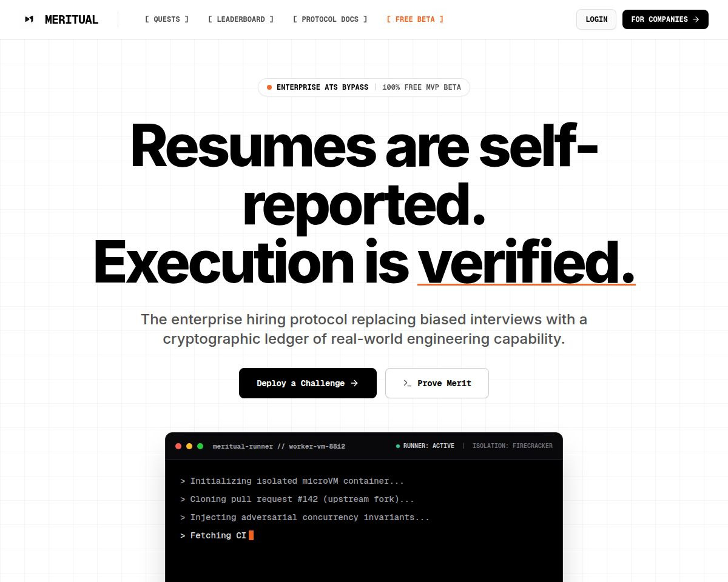This screenshot has width=728, height=582.
Task: Click the 'Initializing isolated microVM container' line
Action: point(292,481)
